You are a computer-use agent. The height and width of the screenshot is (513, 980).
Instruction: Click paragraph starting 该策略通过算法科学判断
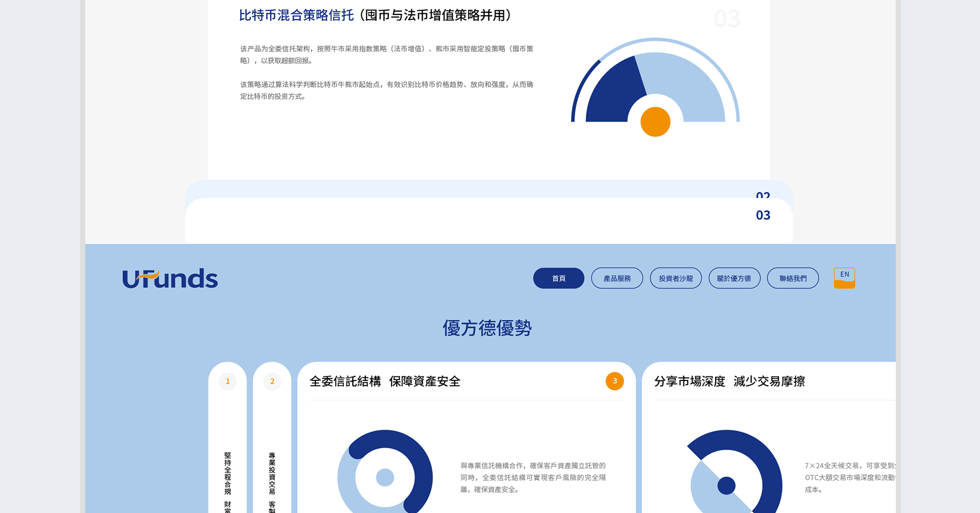[387, 90]
